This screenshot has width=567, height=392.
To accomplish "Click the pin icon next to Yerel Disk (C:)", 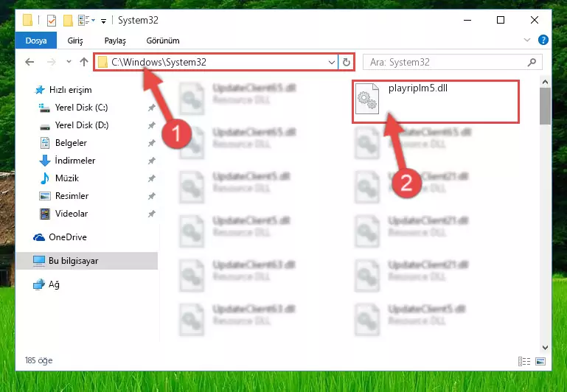I will click(x=151, y=108).
